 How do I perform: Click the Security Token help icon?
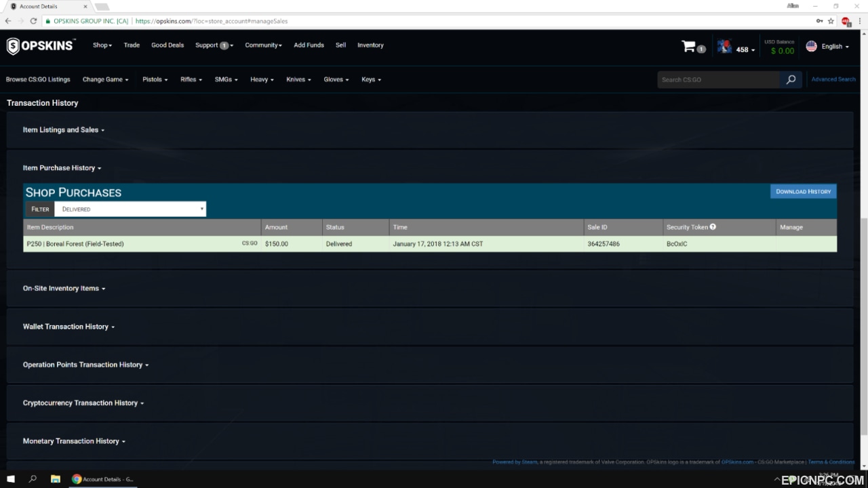click(x=713, y=227)
